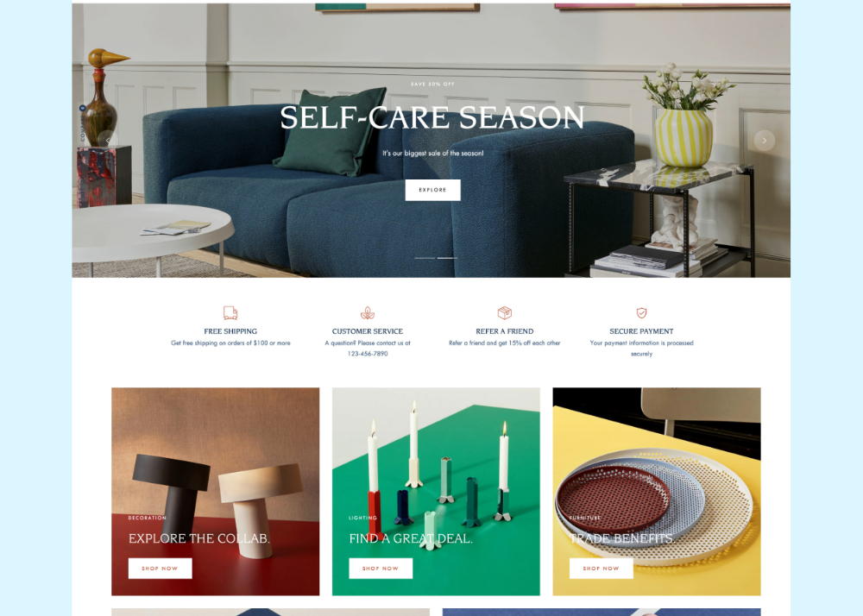The height and width of the screenshot is (616, 863).
Task: Click the refer a friend box icon
Action: pyautogui.click(x=504, y=313)
